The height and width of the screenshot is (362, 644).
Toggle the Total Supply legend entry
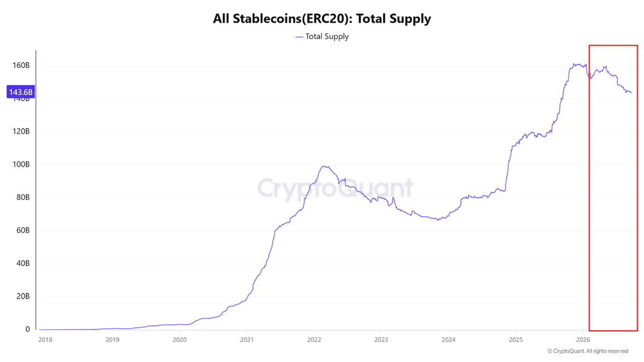pyautogui.click(x=322, y=36)
